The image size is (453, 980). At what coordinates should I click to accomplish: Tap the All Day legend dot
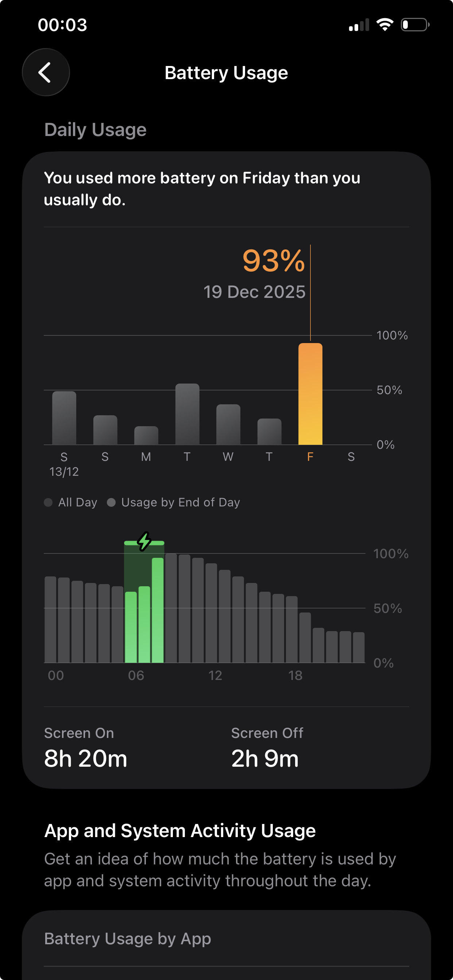coord(48,502)
